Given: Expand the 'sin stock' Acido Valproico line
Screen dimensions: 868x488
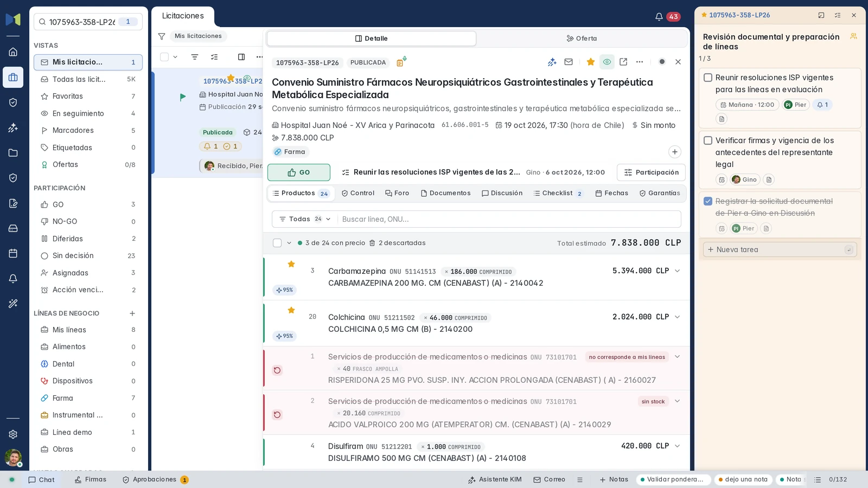Looking at the screenshot, I should [677, 401].
